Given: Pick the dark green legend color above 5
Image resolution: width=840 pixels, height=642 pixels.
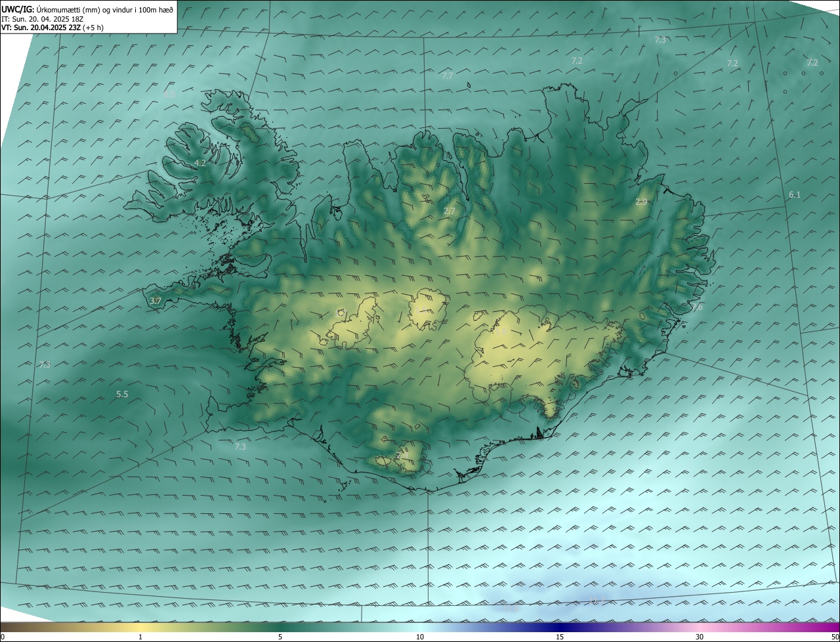Looking at the screenshot, I should pyautogui.click(x=280, y=627).
